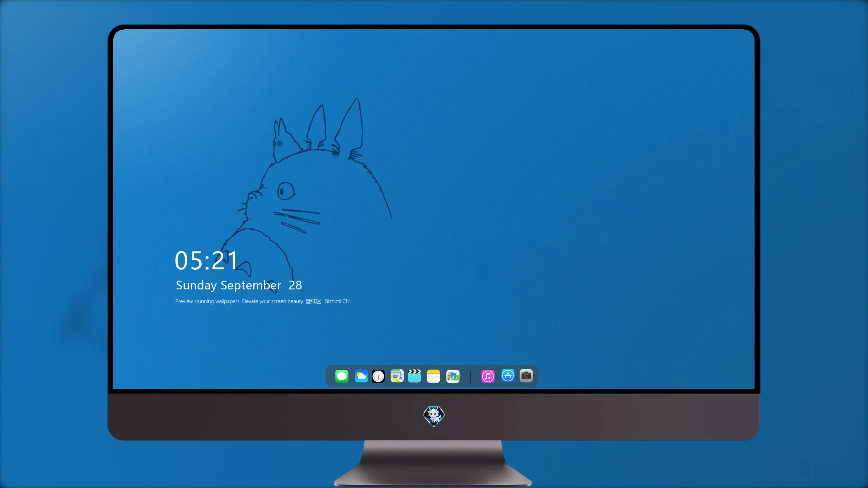Click the date 'Sunday September 28'

pos(239,285)
